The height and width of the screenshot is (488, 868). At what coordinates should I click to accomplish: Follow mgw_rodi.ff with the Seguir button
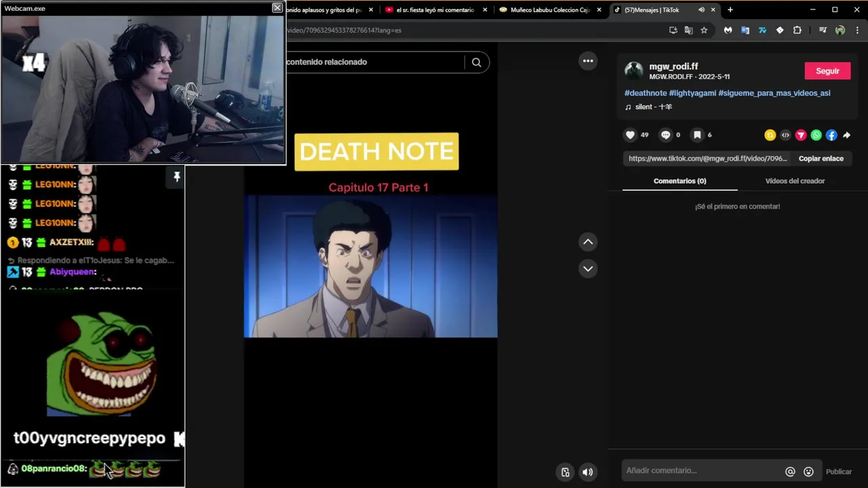tap(827, 71)
